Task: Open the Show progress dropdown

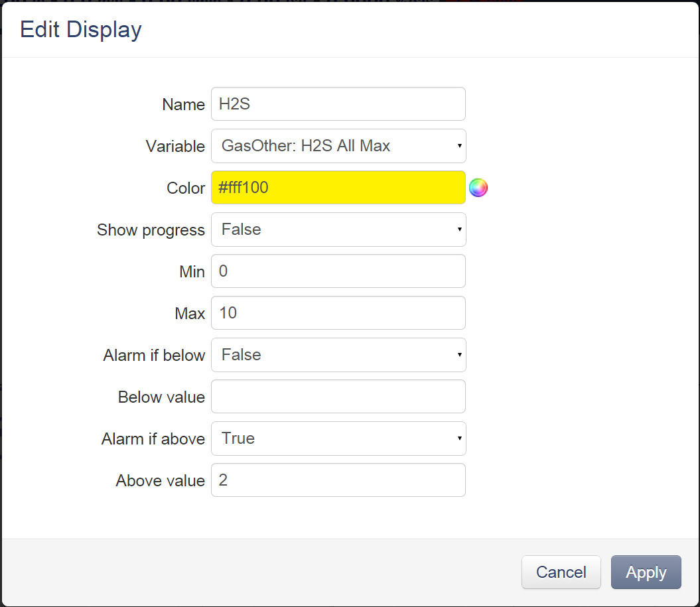Action: (x=338, y=230)
